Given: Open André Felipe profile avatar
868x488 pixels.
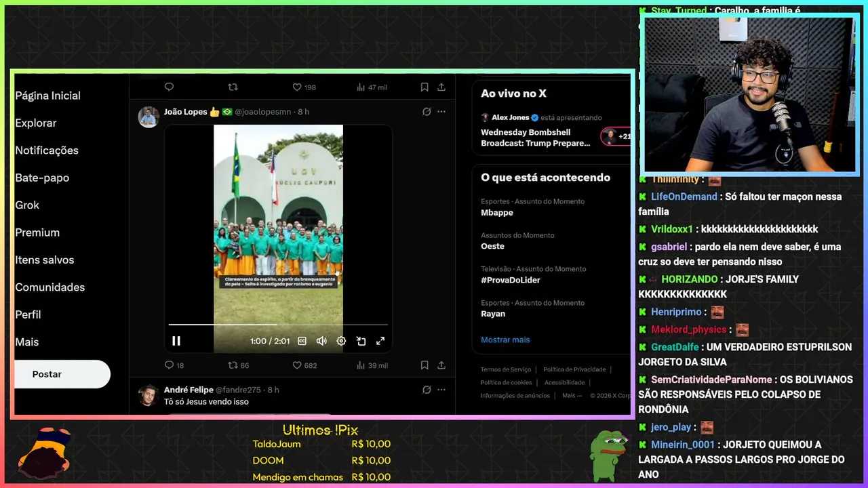Looking at the screenshot, I should 149,395.
